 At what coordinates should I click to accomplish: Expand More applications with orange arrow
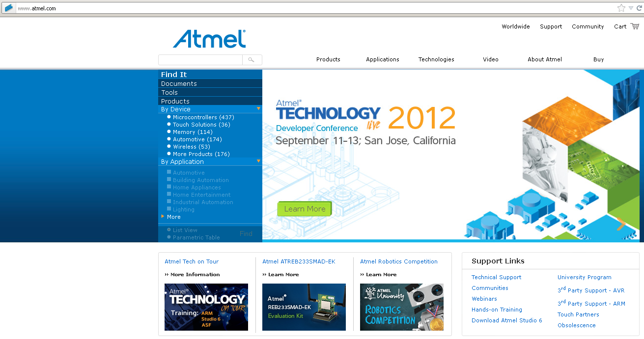163,216
